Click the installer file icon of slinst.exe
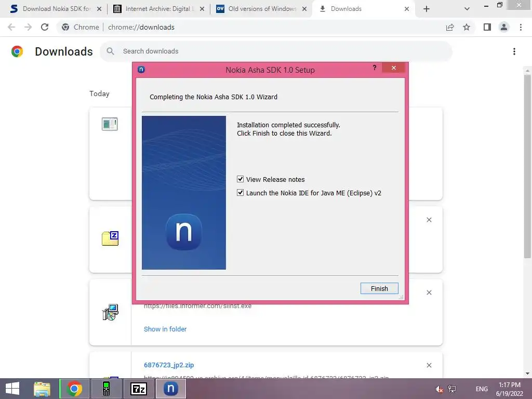 [110, 312]
